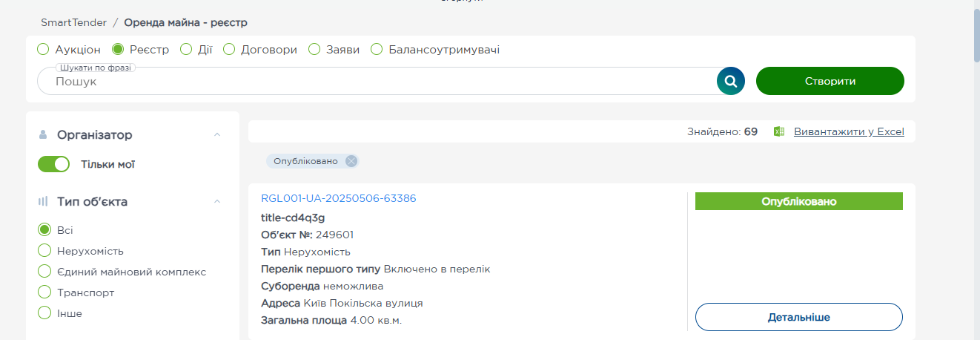Click the title-cd4q3g listing title
Image resolution: width=980 pixels, height=340 pixels.
click(293, 218)
